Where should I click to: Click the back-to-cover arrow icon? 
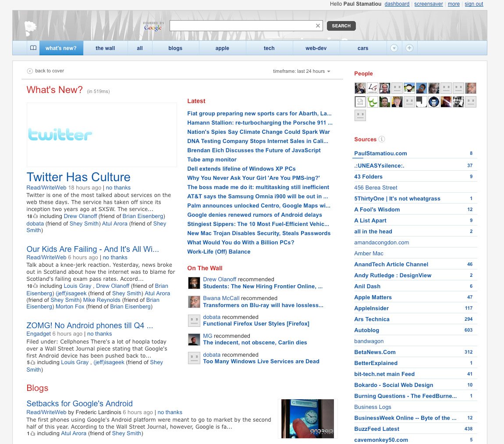(x=30, y=71)
